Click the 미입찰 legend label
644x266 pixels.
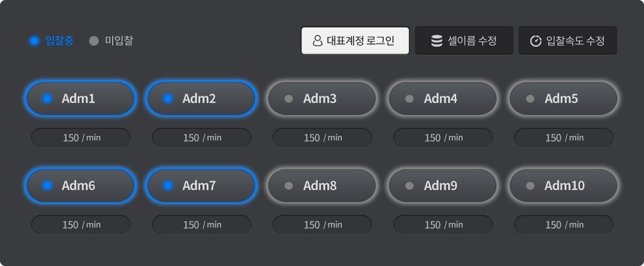click(x=119, y=41)
